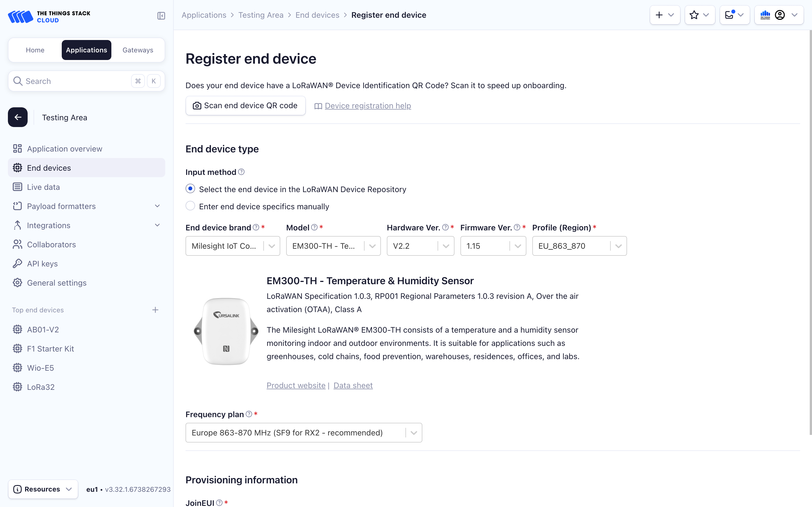Viewport: 812px width, 507px height.
Task: Click the plus to add a top end device
Action: (155, 310)
